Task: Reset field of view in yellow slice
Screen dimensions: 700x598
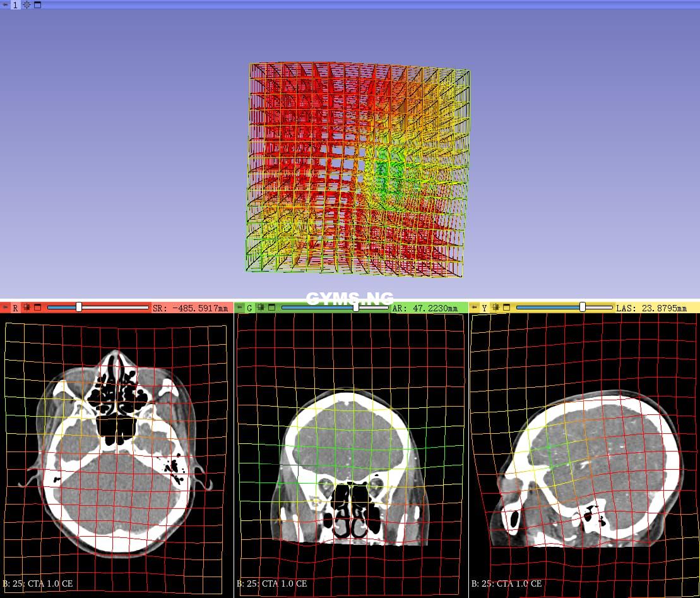Action: (496, 308)
